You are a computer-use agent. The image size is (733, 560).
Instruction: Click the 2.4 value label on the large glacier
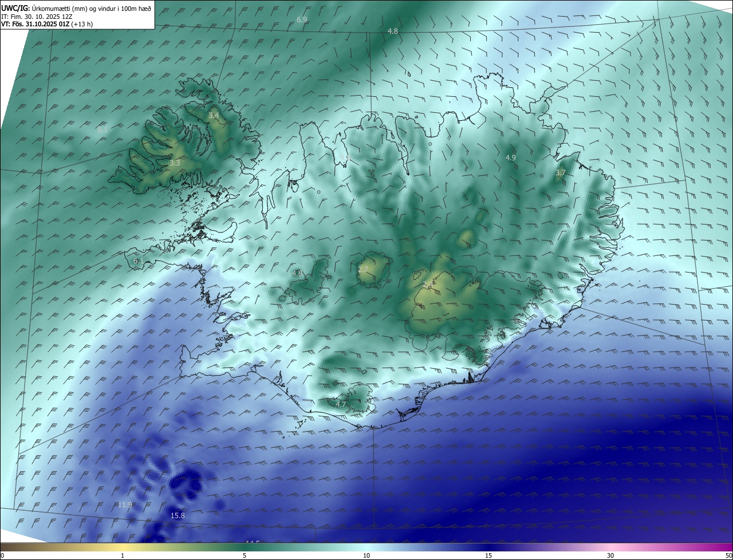pos(428,284)
